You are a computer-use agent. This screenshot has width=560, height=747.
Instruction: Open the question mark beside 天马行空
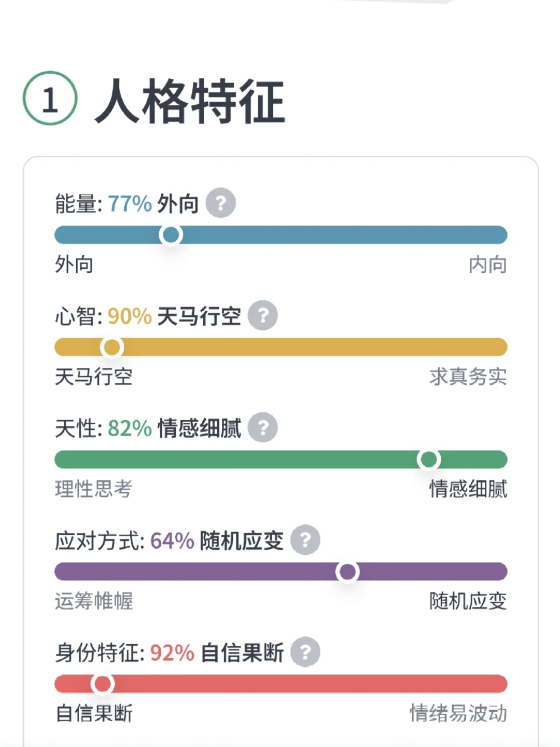[x=262, y=315]
